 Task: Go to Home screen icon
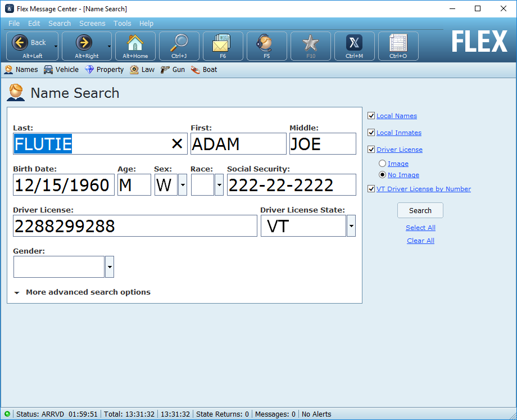click(x=135, y=43)
